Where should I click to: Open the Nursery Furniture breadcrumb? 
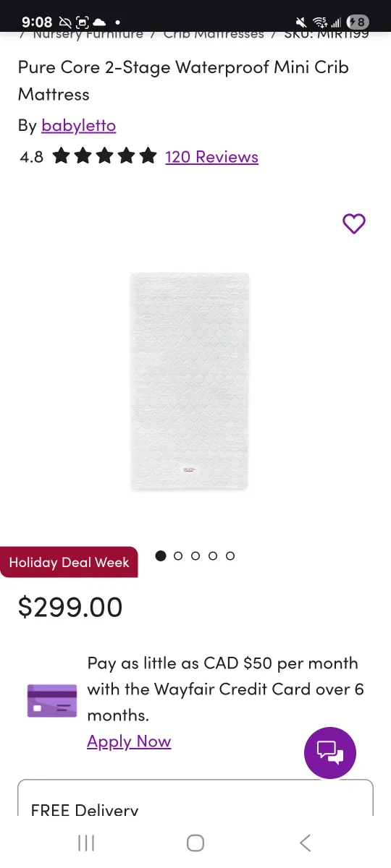[x=88, y=34]
